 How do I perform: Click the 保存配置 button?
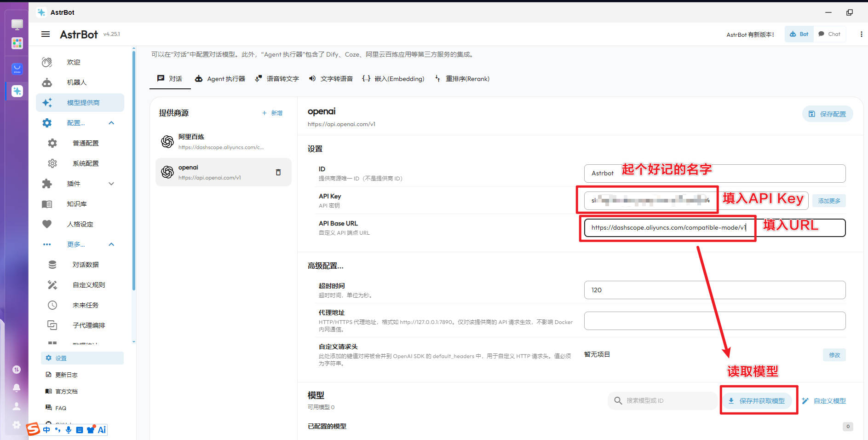click(x=828, y=114)
